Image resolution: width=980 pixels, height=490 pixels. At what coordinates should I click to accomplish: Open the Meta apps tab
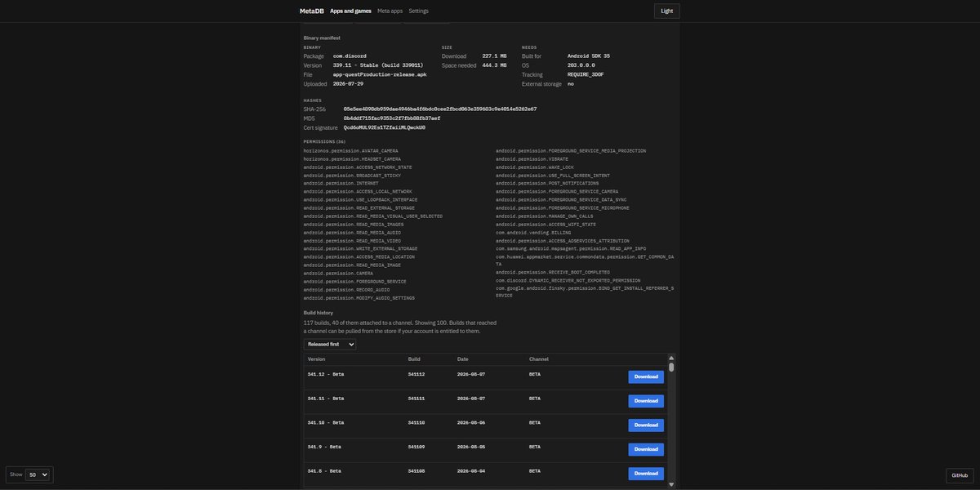390,11
